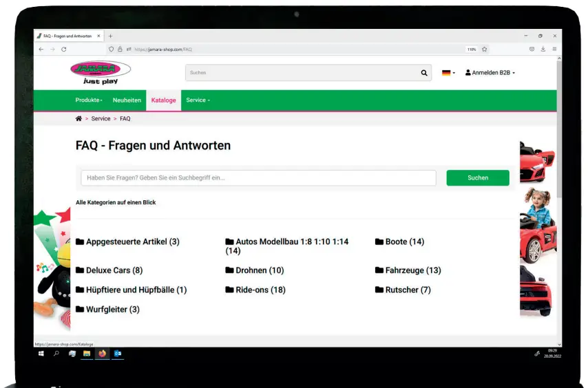Screen dimensions: 588x388
Task: Click the green Suchen button
Action: pos(478,178)
